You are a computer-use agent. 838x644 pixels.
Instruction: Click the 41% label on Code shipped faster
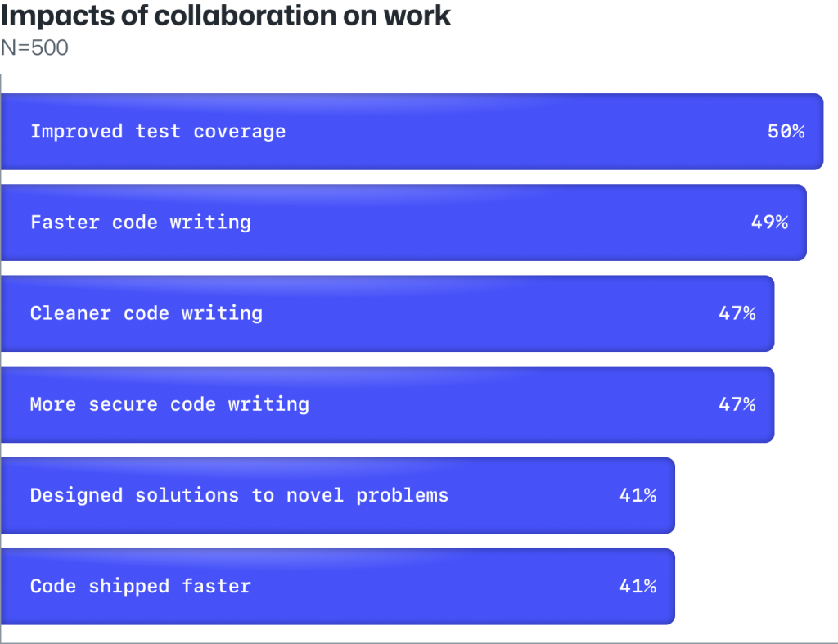638,586
